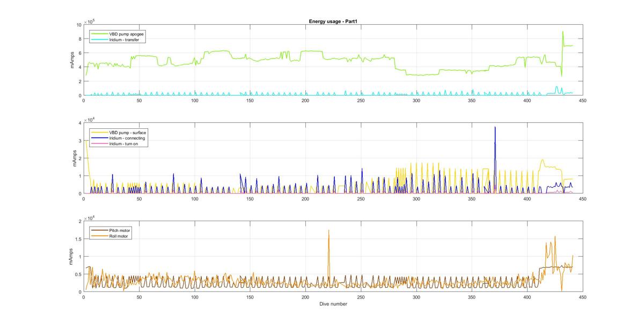Click x-tick '150' under the Iridium connecting plot
Screen dimensions: 644x328
250,199
